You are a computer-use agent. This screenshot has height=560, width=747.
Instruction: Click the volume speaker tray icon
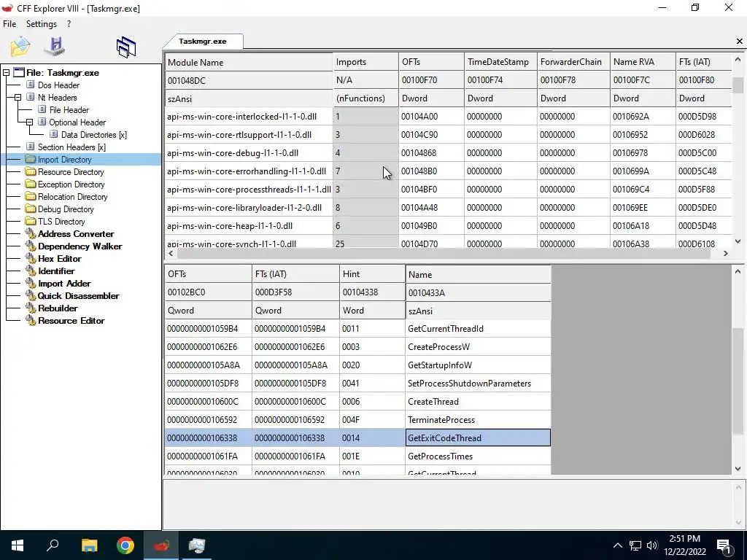652,545
